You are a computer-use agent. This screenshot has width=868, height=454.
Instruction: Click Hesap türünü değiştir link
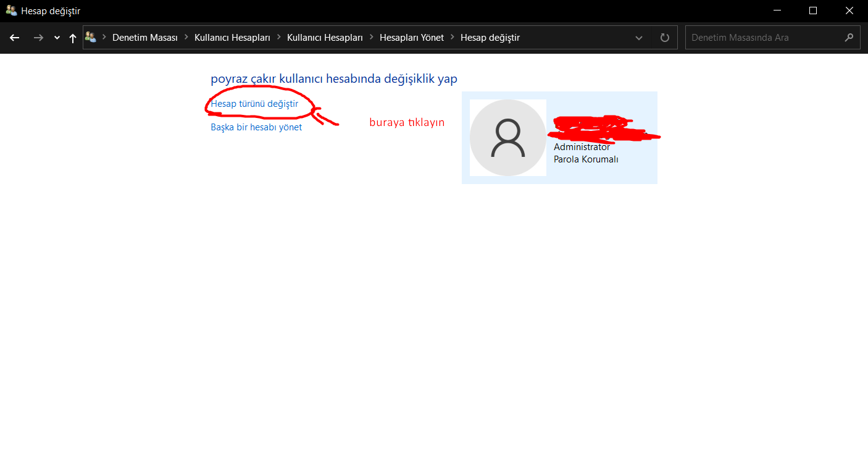click(x=254, y=104)
